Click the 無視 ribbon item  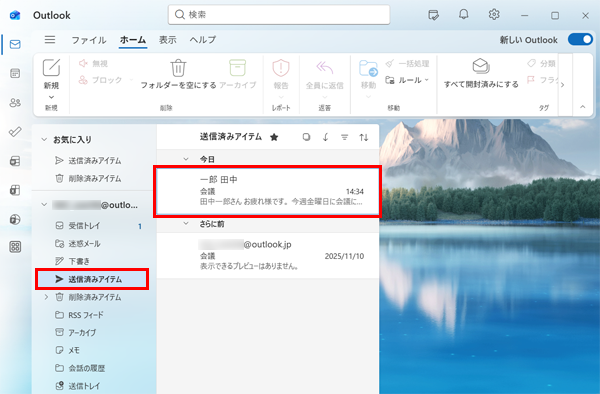93,63
